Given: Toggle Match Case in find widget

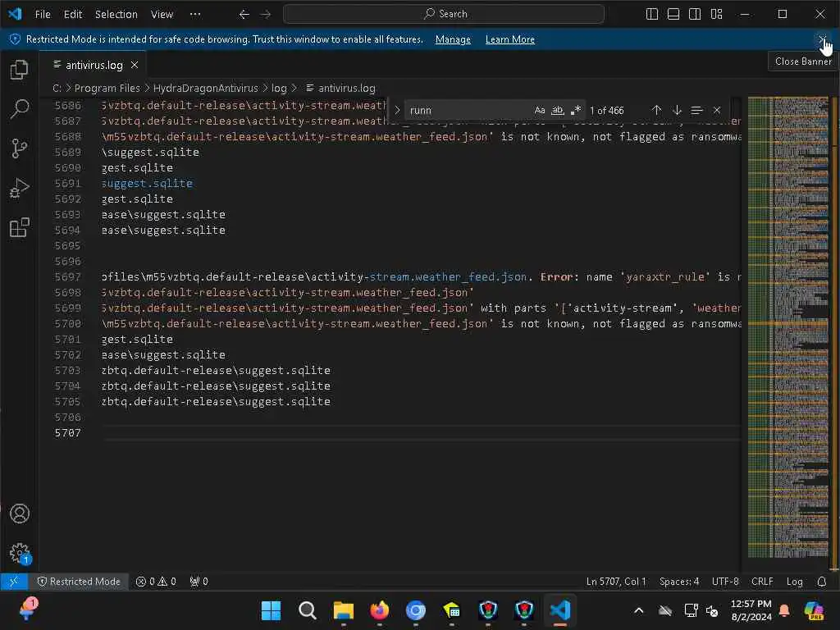Looking at the screenshot, I should pyautogui.click(x=540, y=111).
